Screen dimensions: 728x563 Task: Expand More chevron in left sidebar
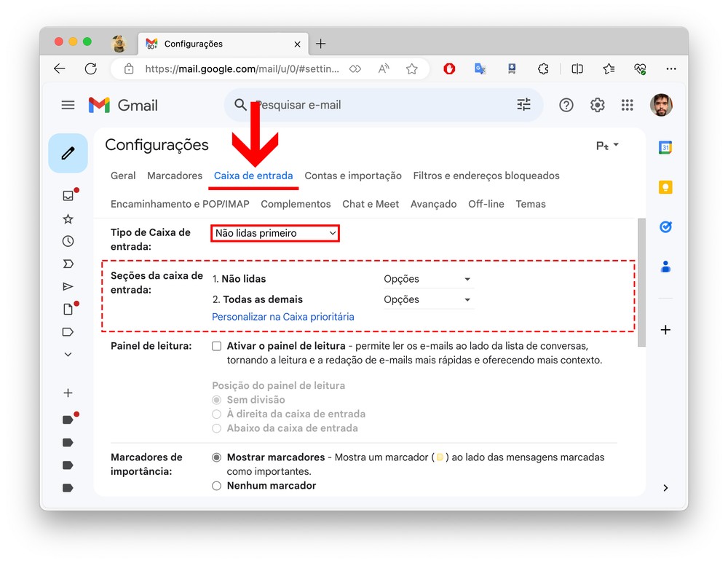click(68, 355)
